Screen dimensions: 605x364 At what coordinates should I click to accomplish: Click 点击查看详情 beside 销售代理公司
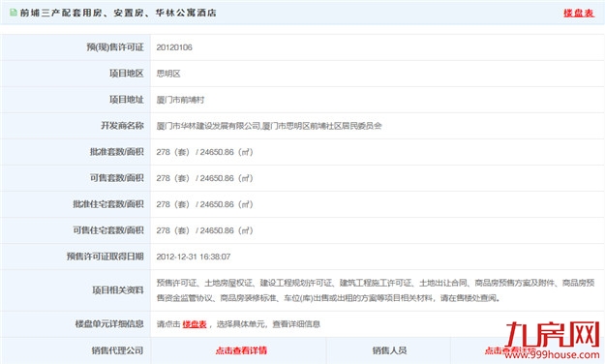[x=241, y=350]
